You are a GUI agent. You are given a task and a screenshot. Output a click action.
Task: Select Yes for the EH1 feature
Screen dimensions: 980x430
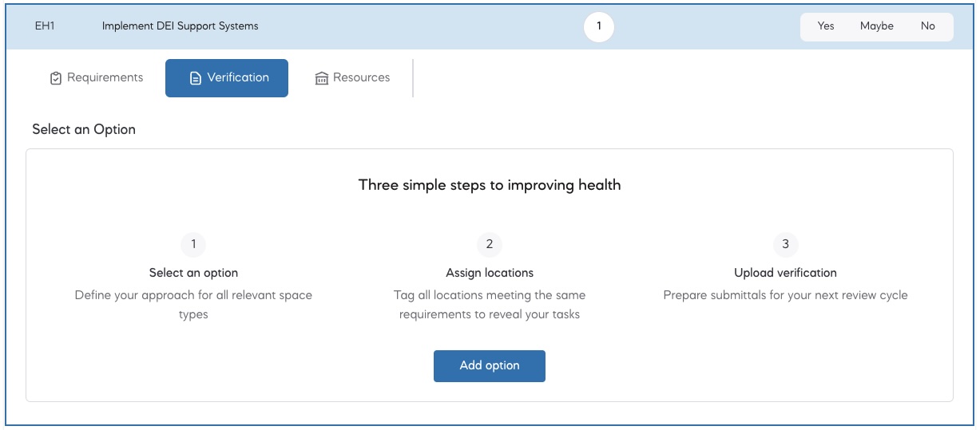[x=826, y=26]
